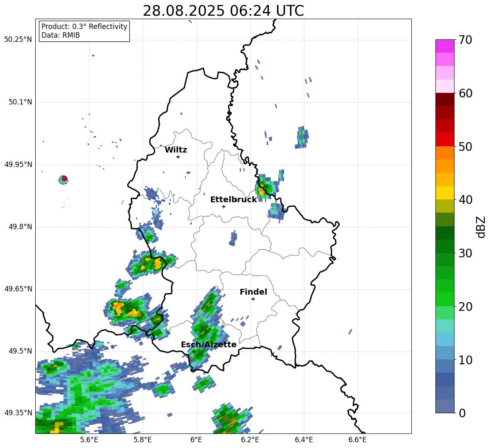This screenshot has width=491, height=448.
Task: Click the colorbar's 'dBZ' unit label
Action: point(481,227)
